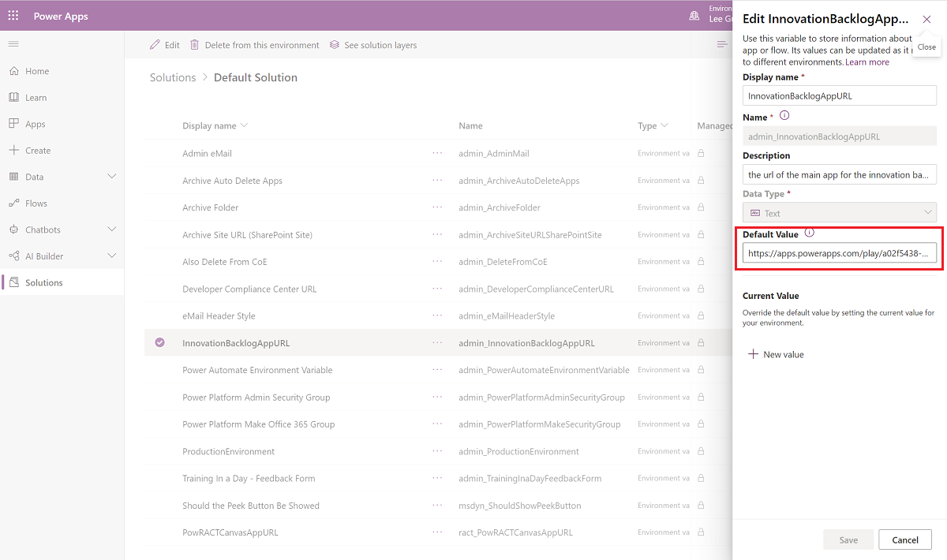The width and height of the screenshot is (947, 560).
Task: Open the Home page from sidebar
Action: (36, 70)
